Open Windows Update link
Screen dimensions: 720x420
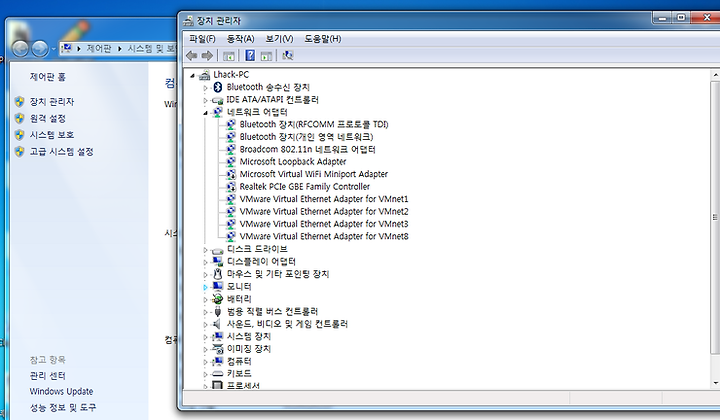point(62,392)
